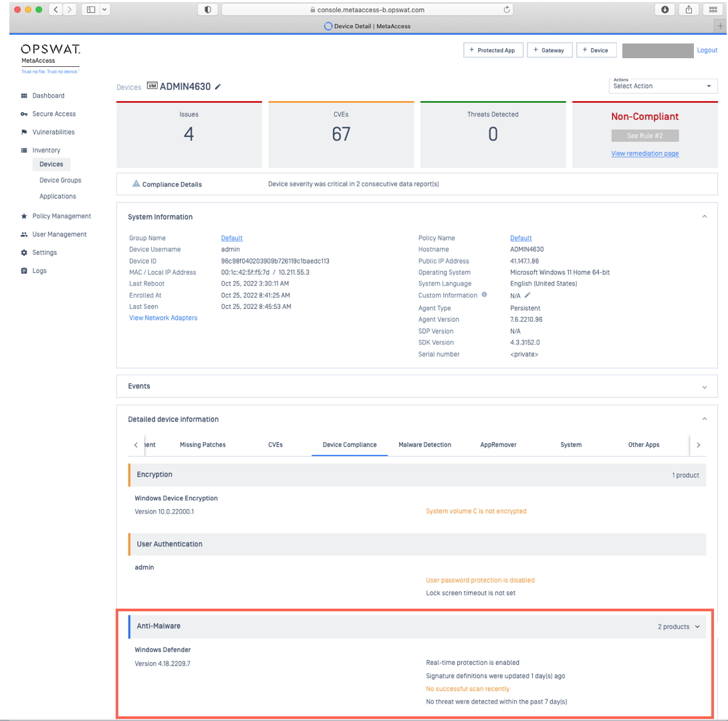Switch to the Missing Patches tab

click(x=203, y=445)
